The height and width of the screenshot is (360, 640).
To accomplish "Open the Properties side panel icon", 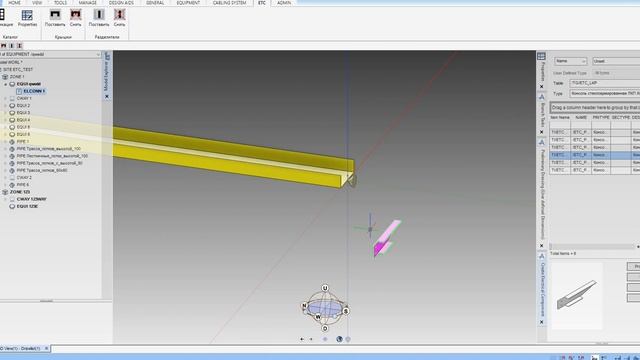I will tap(541, 56).
